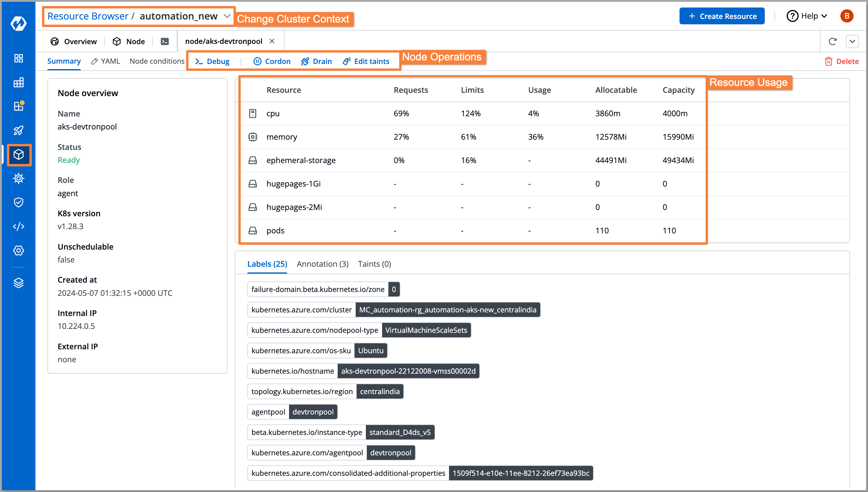Open the automation_new cluster context dropdown
This screenshot has height=492, width=868.
184,16
